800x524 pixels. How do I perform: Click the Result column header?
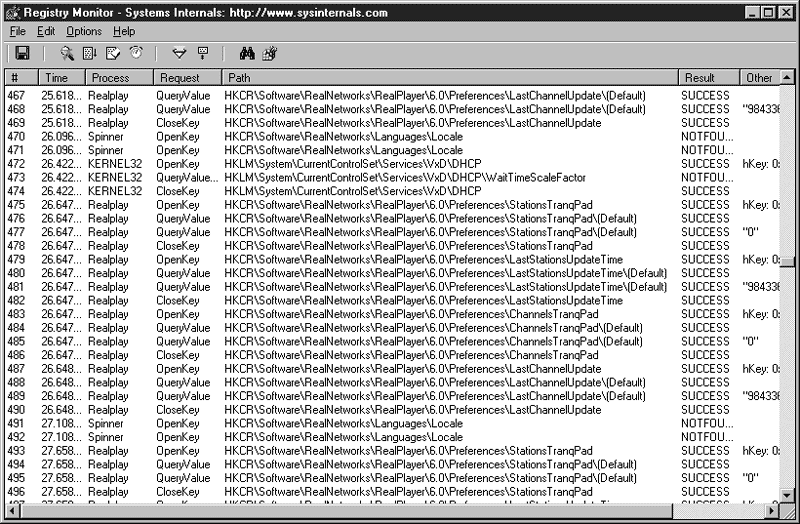707,78
